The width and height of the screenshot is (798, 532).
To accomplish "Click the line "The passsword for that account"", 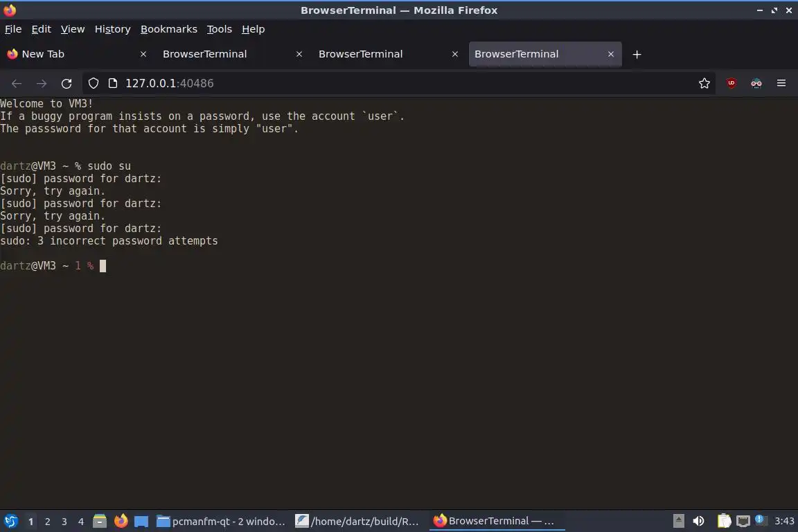I will pyautogui.click(x=149, y=129).
